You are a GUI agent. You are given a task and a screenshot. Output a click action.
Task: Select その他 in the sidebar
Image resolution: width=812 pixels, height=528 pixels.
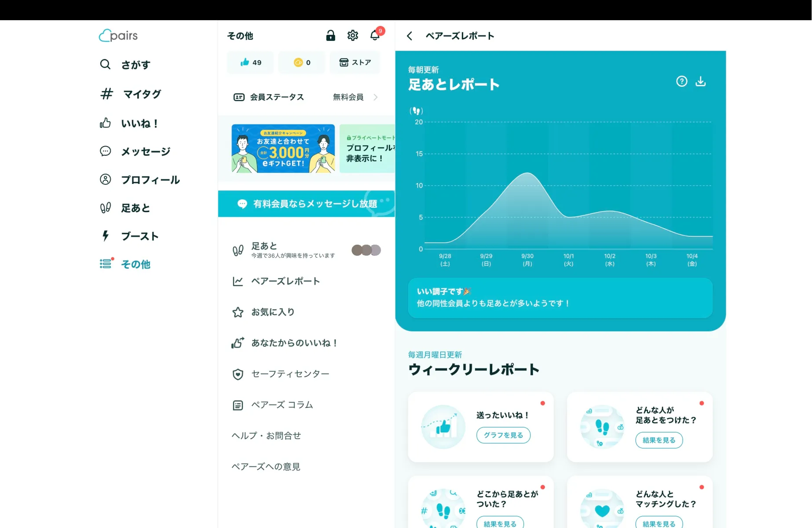[135, 264]
